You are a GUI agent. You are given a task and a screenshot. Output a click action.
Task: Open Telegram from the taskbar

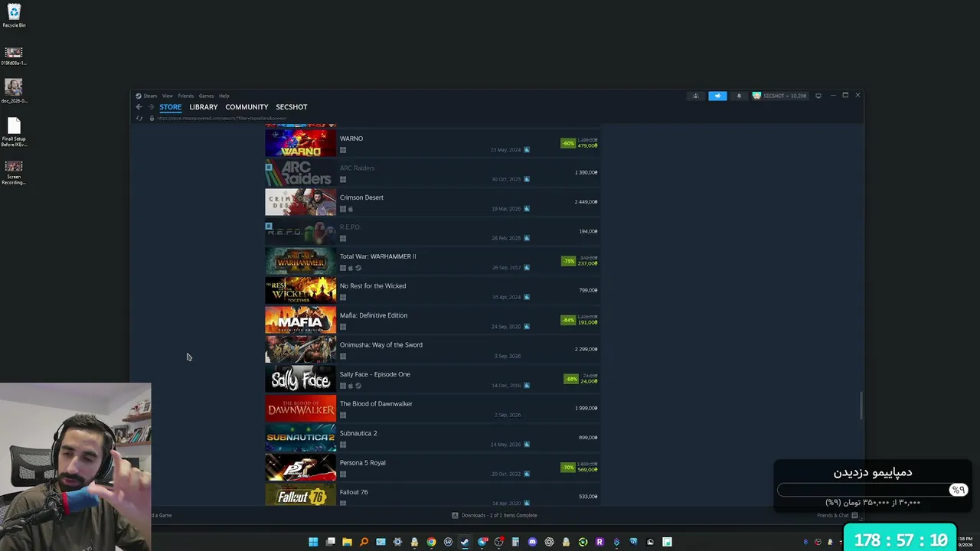(482, 542)
